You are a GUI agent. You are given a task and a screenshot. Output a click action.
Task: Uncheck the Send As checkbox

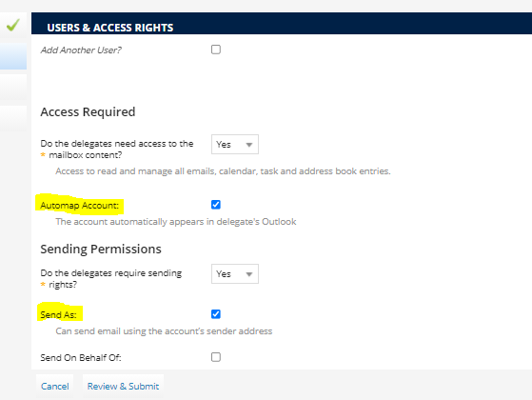coord(216,314)
